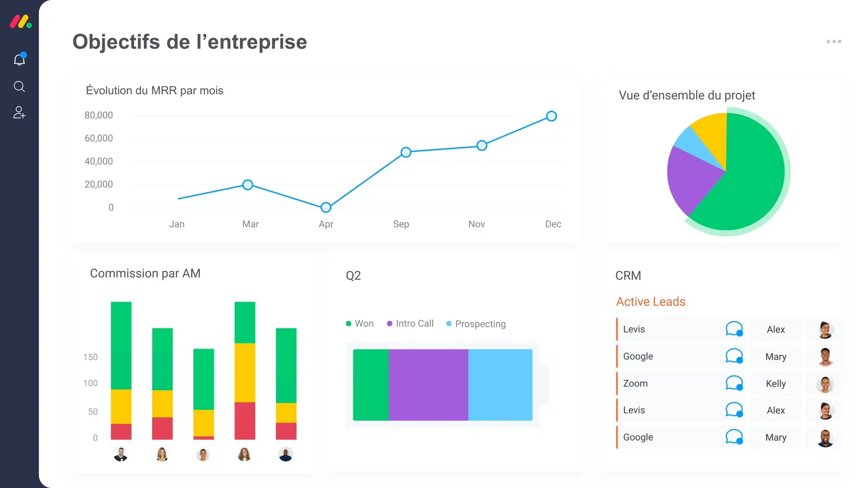Toggle the Intro Call legend item
868x488 pixels.
click(410, 324)
